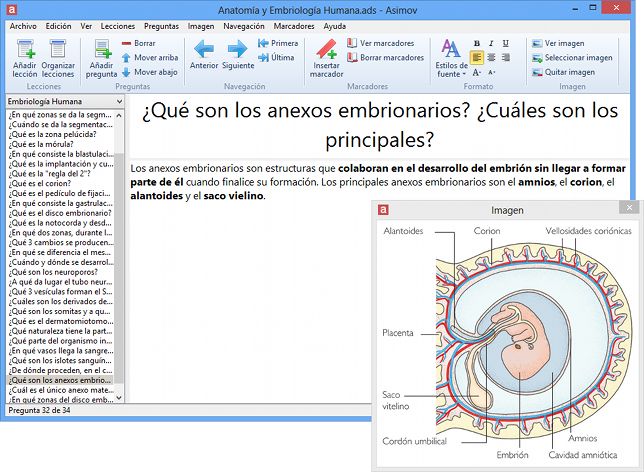Enable left text alignment
Viewport: 644px width, 472px height.
pyautogui.click(x=476, y=58)
